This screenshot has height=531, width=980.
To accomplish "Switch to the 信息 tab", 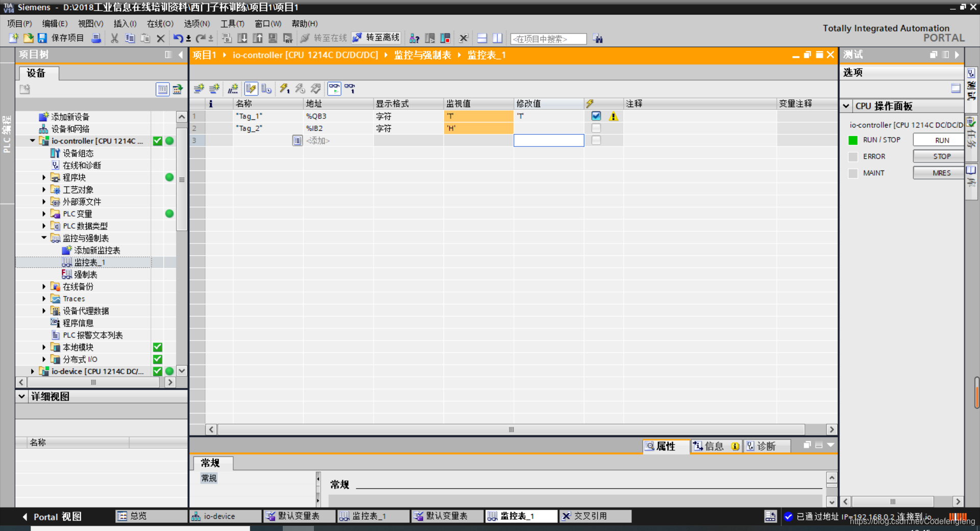I will [716, 446].
